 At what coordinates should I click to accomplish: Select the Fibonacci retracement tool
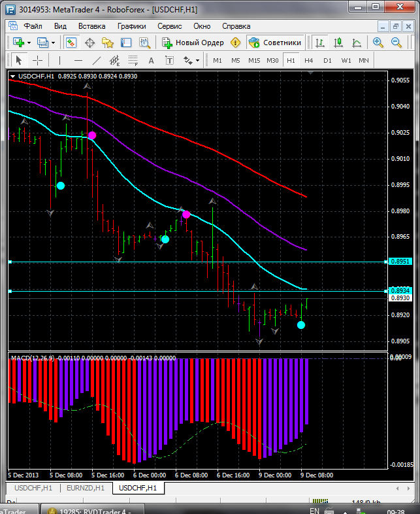point(133,60)
